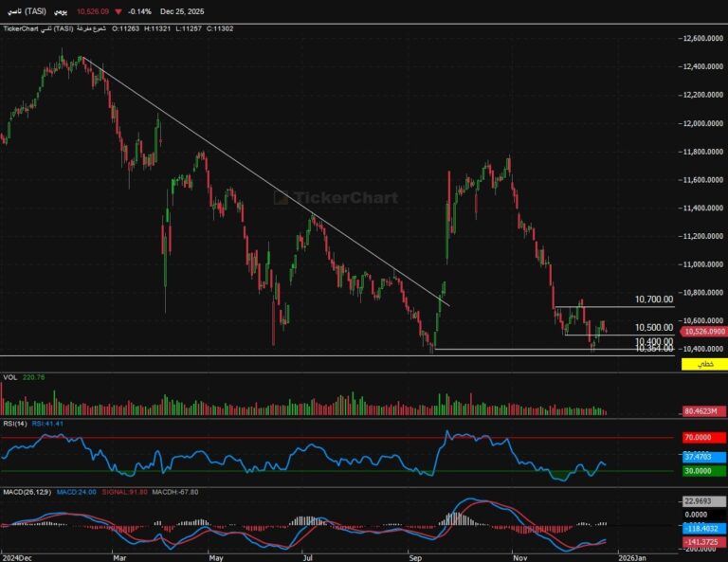Click the 10,500.00 support level label

(653, 327)
